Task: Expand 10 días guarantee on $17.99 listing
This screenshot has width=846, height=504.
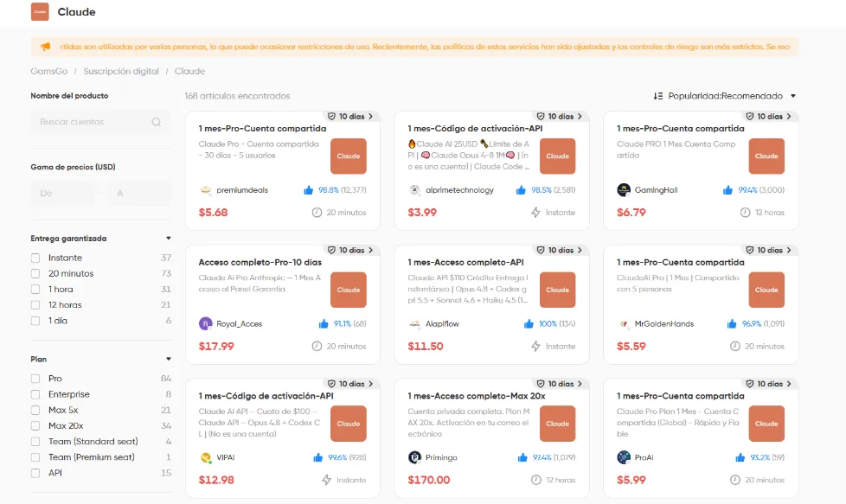Action: [x=350, y=250]
